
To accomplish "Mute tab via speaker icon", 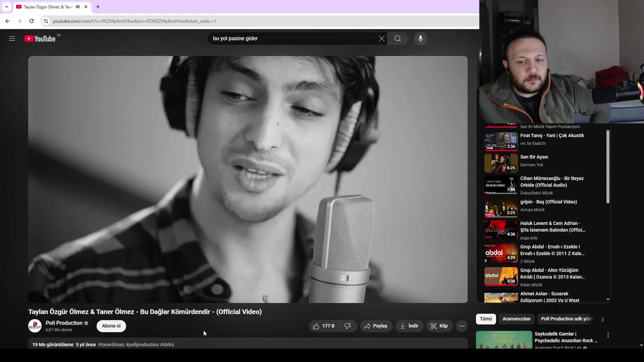I will pos(77,7).
